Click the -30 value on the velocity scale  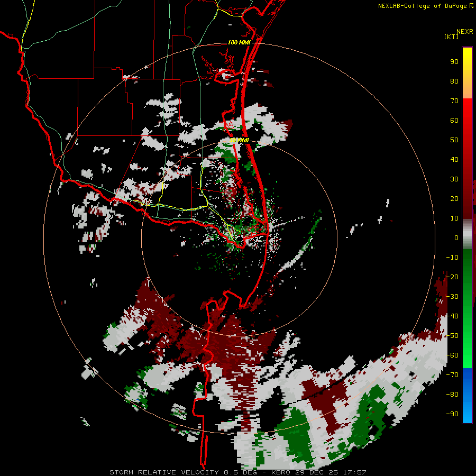pyautogui.click(x=452, y=297)
